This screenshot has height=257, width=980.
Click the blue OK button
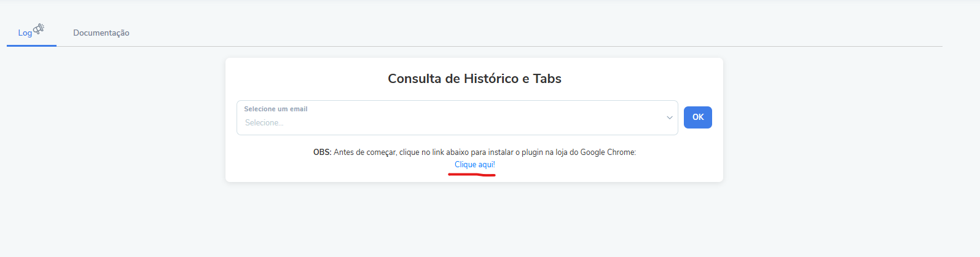point(698,117)
